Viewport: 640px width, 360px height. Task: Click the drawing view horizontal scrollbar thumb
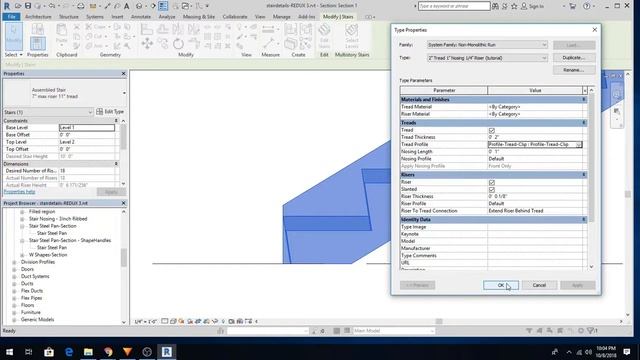coord(439,321)
